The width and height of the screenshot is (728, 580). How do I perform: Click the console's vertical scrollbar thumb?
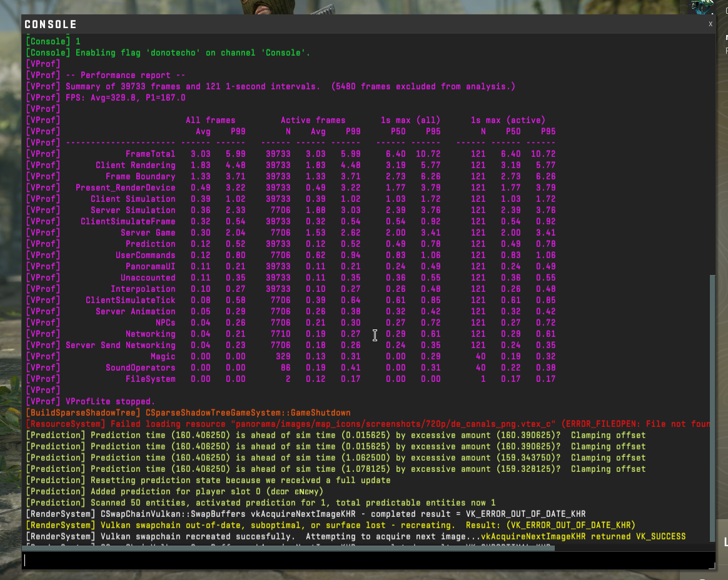coord(712,408)
